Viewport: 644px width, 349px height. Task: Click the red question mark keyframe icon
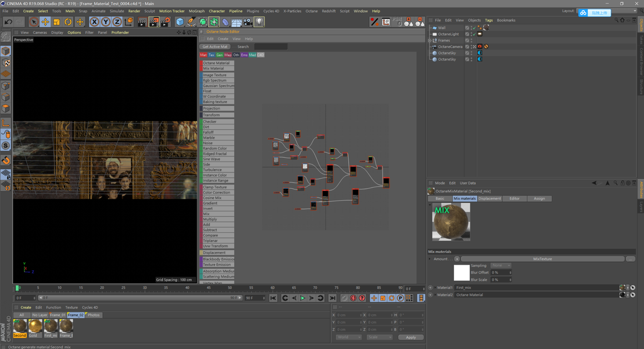point(362,298)
